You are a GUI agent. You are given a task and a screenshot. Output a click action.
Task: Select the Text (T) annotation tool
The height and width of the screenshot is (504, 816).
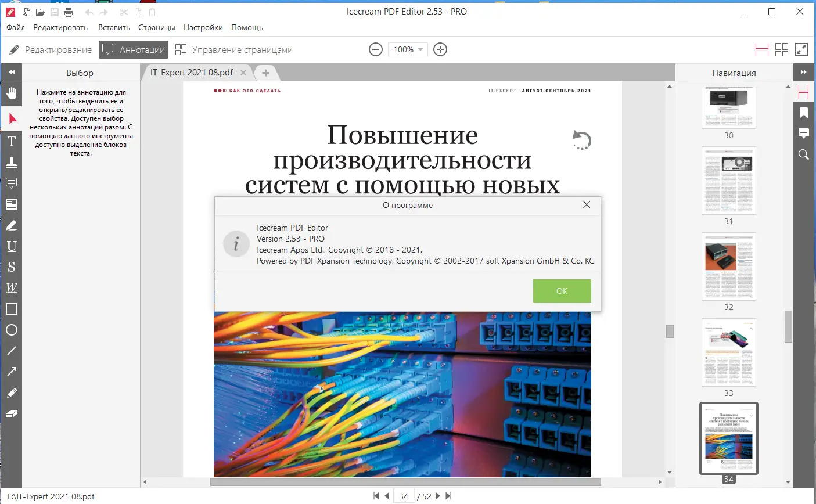[12, 142]
